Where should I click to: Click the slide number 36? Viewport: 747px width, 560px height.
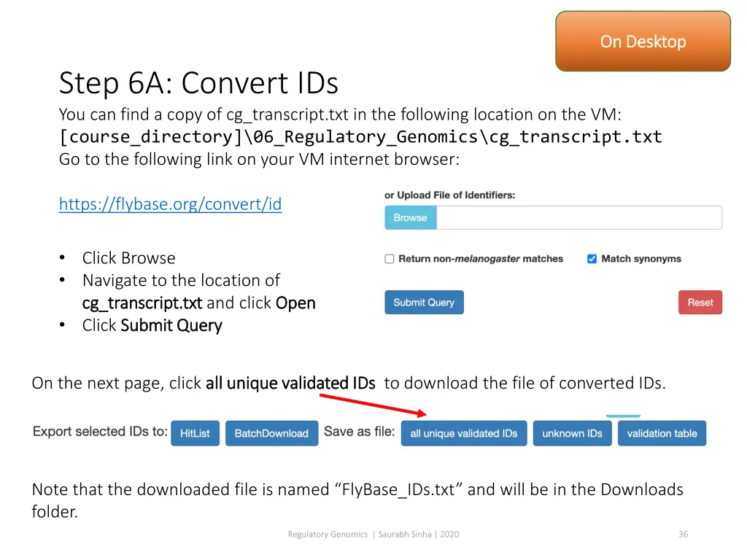[x=683, y=534]
